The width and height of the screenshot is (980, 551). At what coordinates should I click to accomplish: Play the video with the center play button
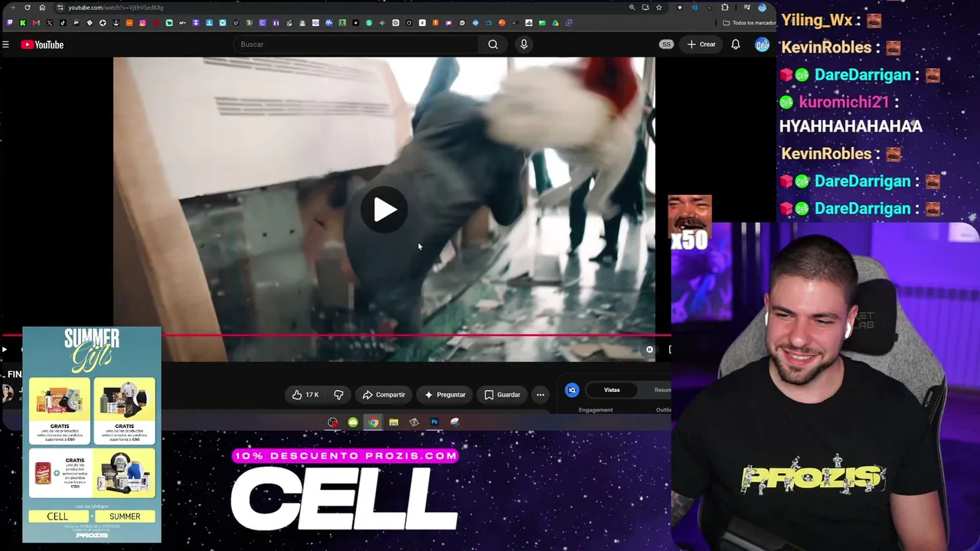pyautogui.click(x=384, y=210)
